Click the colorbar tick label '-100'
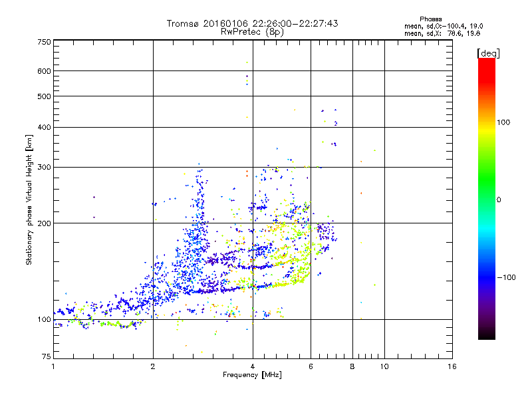 click(x=506, y=277)
